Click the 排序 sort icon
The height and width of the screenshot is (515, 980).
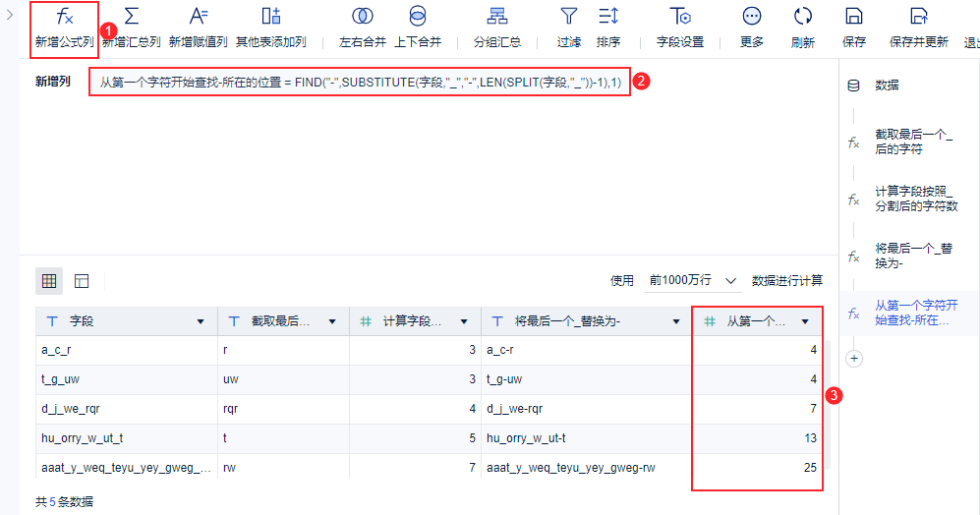(x=608, y=17)
